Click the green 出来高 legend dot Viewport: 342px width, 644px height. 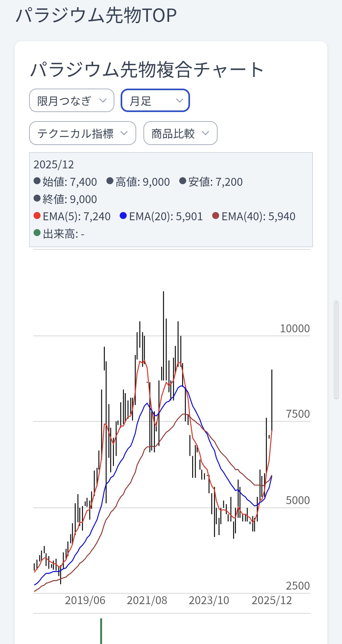pos(37,233)
